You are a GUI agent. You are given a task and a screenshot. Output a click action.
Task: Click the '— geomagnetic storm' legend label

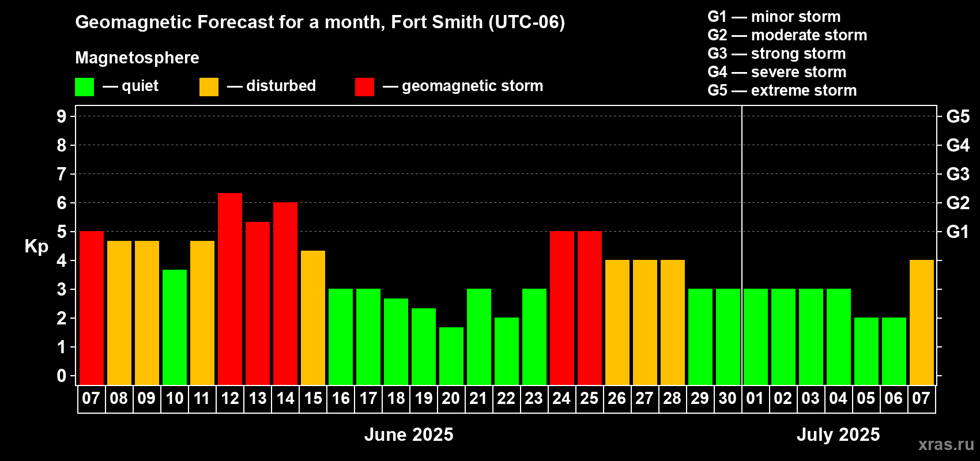(x=463, y=86)
